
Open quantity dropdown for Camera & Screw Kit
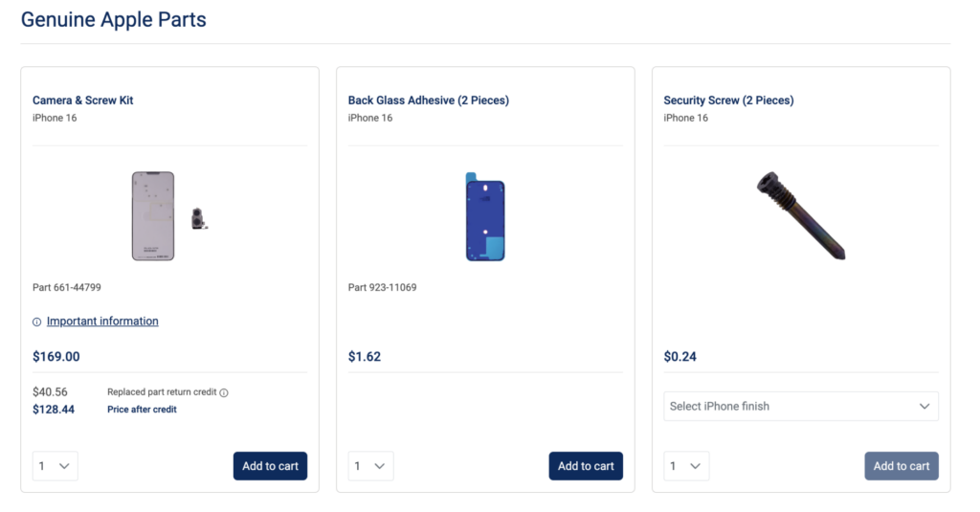tap(55, 466)
